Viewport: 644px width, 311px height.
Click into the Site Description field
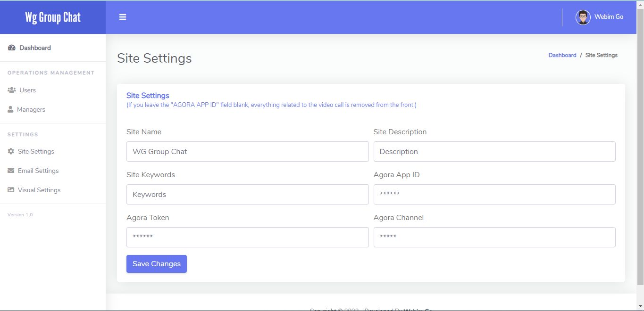(x=494, y=152)
